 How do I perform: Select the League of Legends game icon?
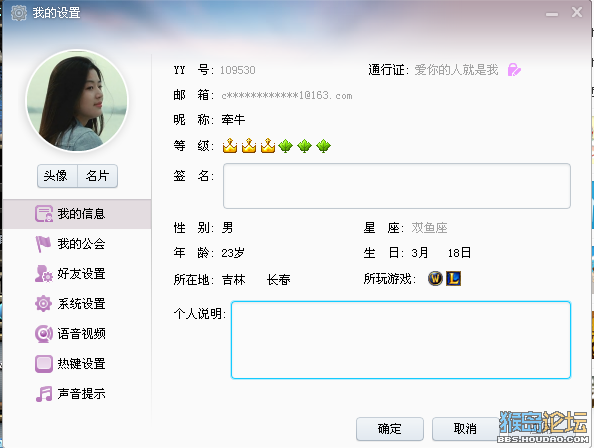[x=453, y=279]
